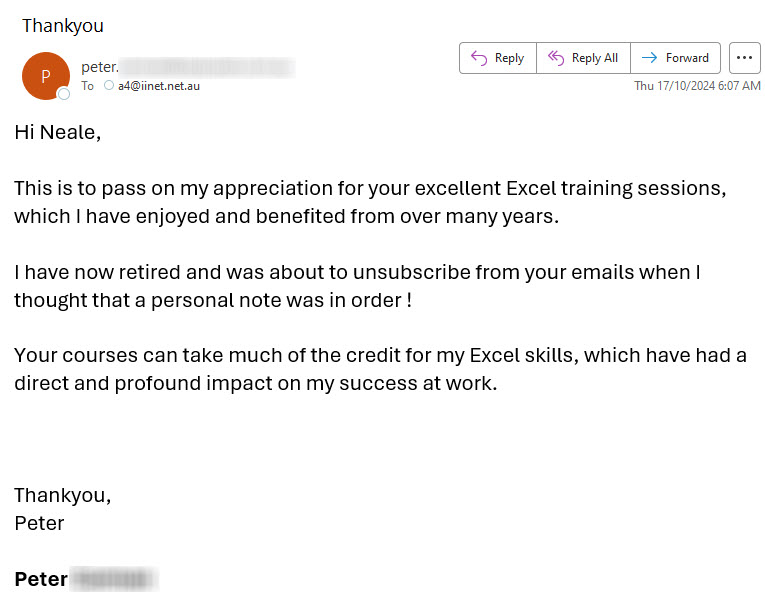Click the bold "Peter" signature name
The height and width of the screenshot is (593, 765).
coord(41,579)
